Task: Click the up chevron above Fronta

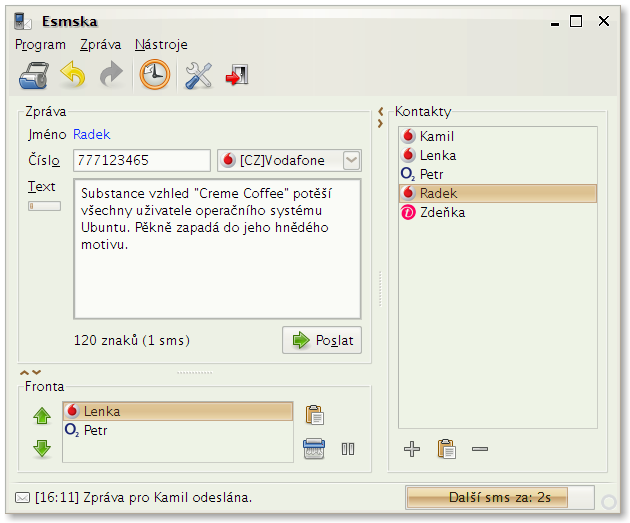Action: point(25,372)
